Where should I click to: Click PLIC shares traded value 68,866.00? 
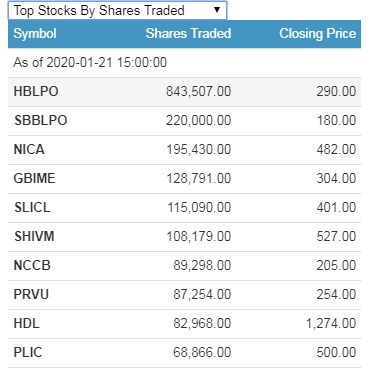pos(202,353)
